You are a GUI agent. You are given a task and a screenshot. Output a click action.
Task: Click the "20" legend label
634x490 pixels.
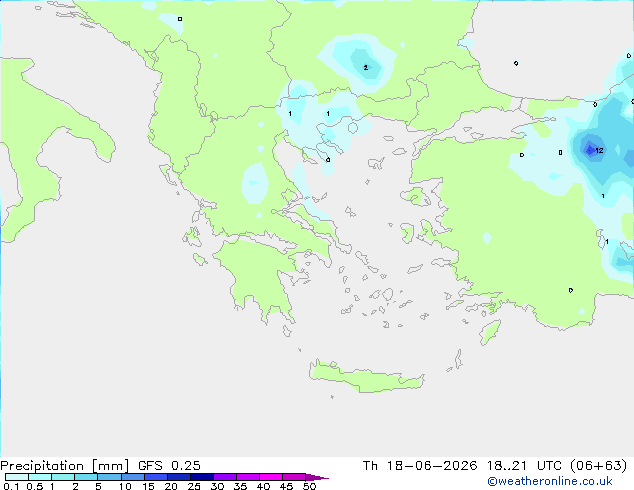click(171, 486)
